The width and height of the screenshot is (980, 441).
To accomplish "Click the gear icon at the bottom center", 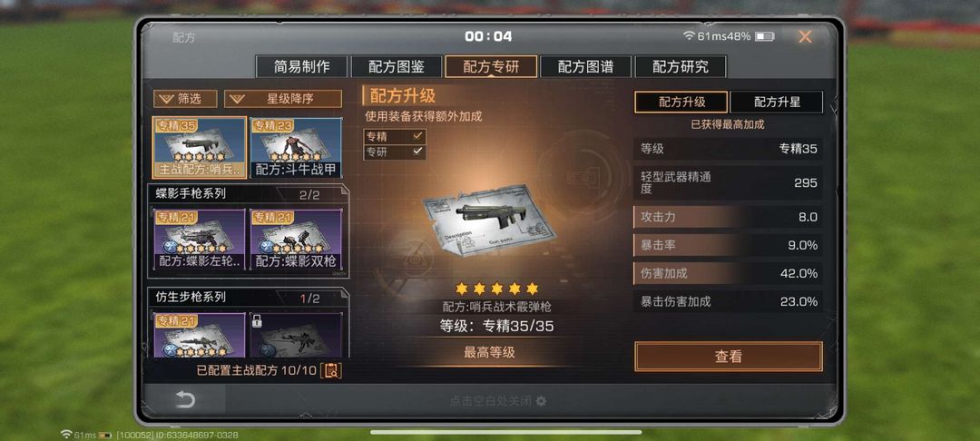I will (541, 401).
